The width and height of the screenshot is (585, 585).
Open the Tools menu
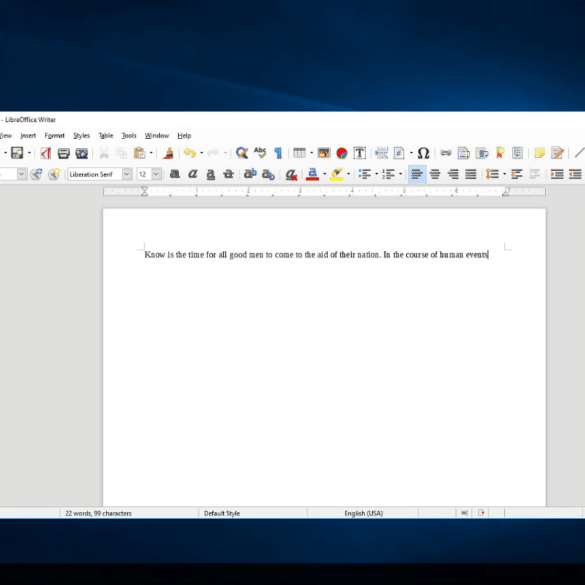pyautogui.click(x=129, y=135)
